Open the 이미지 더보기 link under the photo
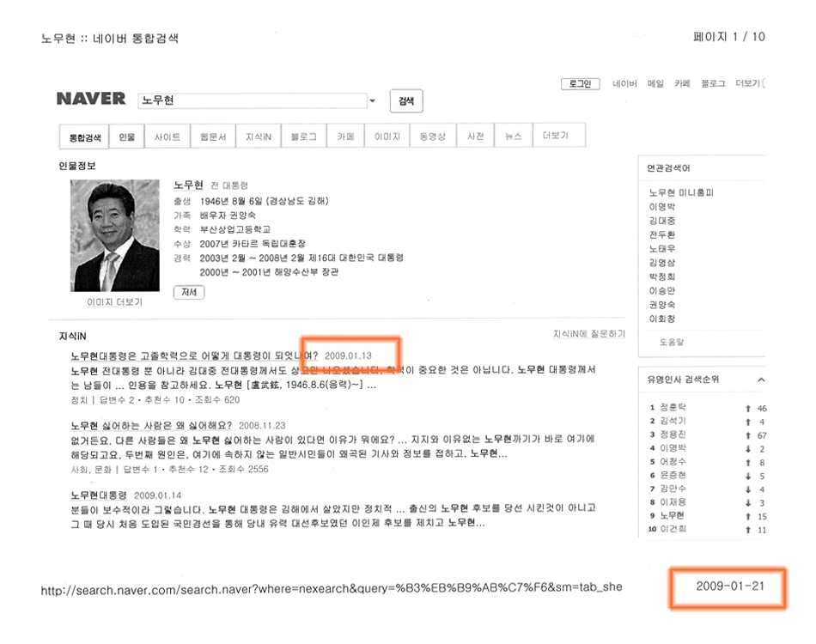The height and width of the screenshot is (644, 816). tap(114, 302)
